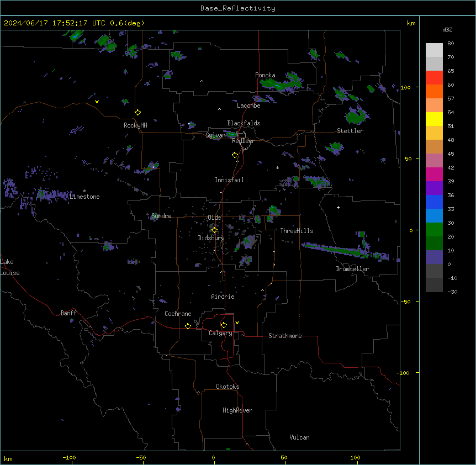
Task: Click the km label at the bottom left
Action: tap(8, 458)
